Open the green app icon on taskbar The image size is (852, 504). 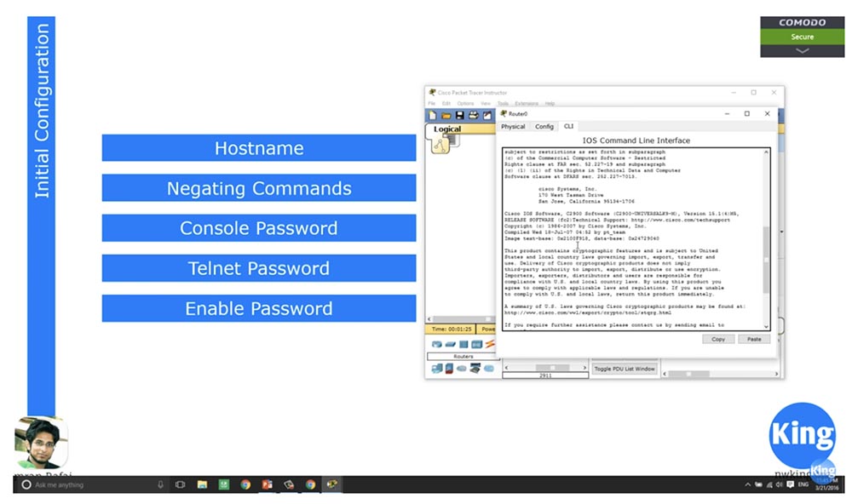click(224, 484)
